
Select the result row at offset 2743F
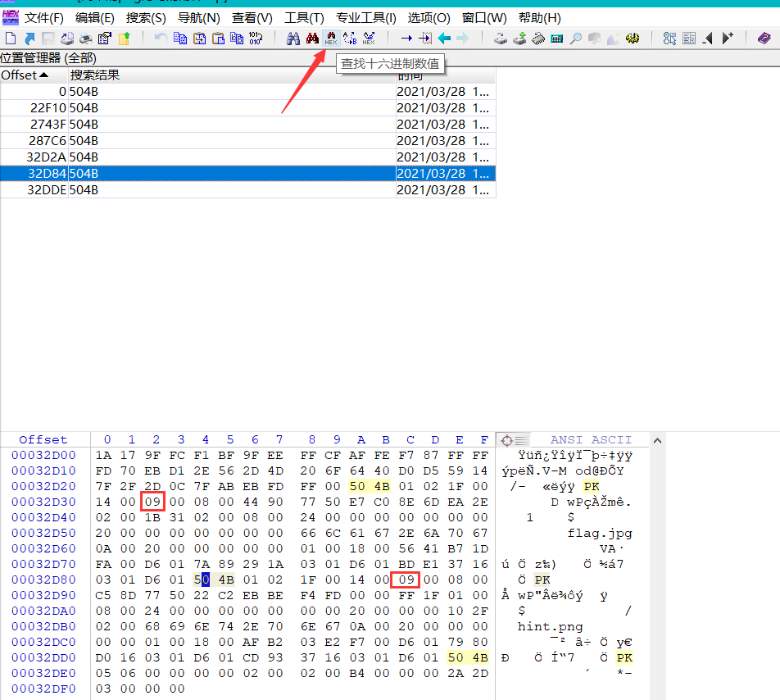(x=247, y=125)
